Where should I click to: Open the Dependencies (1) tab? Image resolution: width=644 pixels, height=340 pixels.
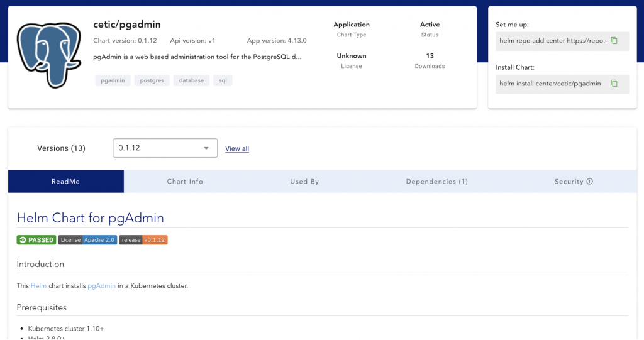(436, 182)
